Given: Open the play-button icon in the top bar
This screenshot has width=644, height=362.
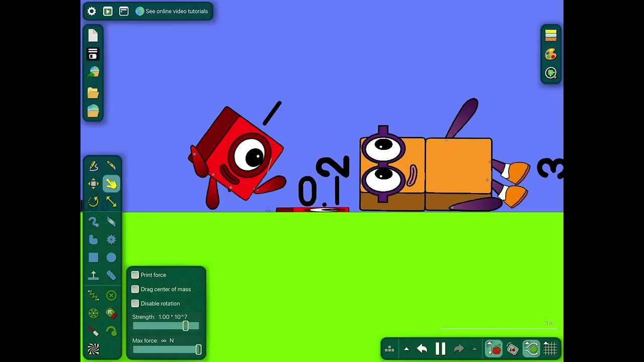Looking at the screenshot, I should (x=108, y=11).
